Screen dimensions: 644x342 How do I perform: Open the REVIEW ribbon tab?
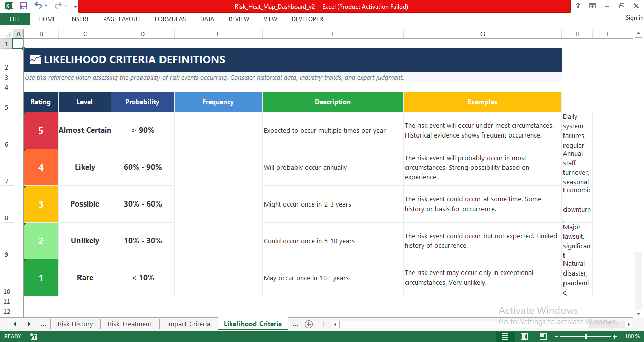(x=239, y=19)
